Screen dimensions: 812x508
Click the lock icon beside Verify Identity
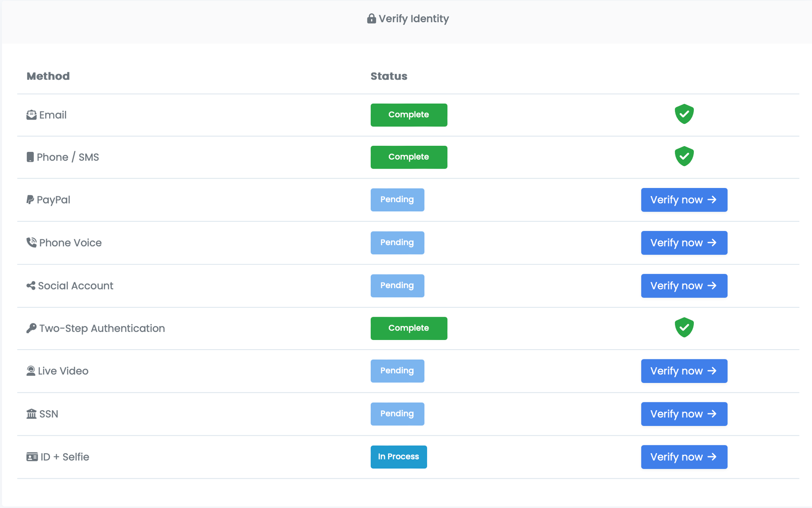coord(371,19)
